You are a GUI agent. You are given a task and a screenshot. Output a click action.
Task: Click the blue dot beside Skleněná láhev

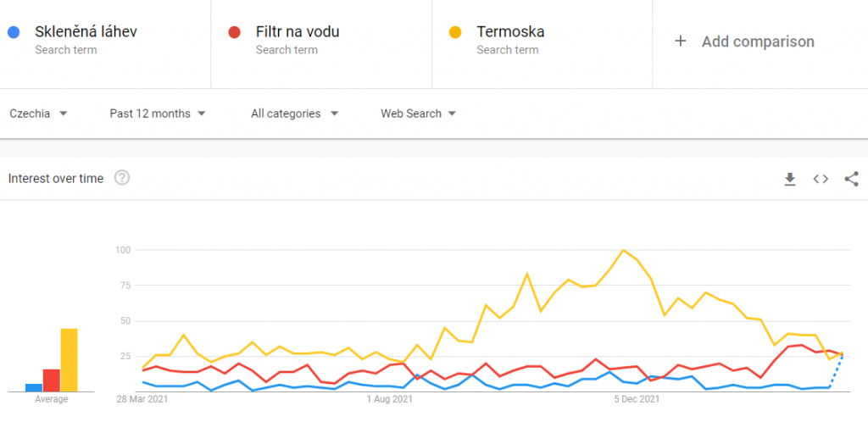pyautogui.click(x=14, y=32)
